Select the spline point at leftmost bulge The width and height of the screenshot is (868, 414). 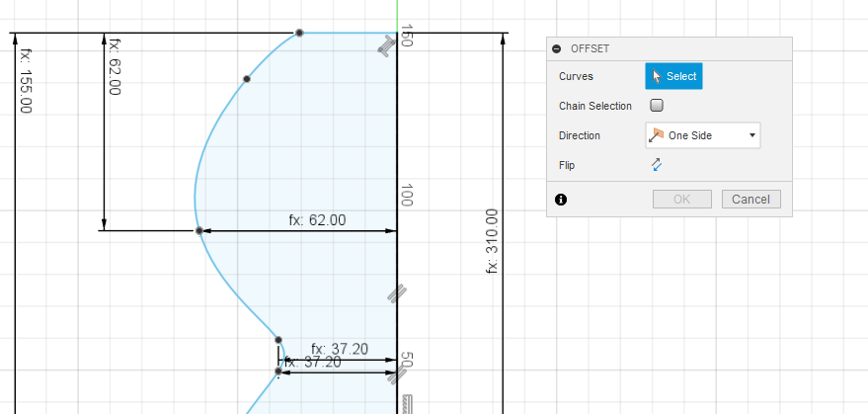[x=199, y=230]
